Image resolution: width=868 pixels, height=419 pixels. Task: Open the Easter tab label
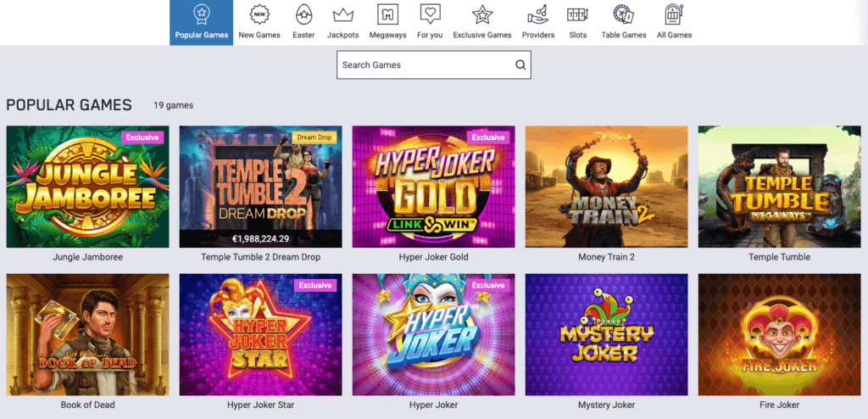(x=303, y=35)
